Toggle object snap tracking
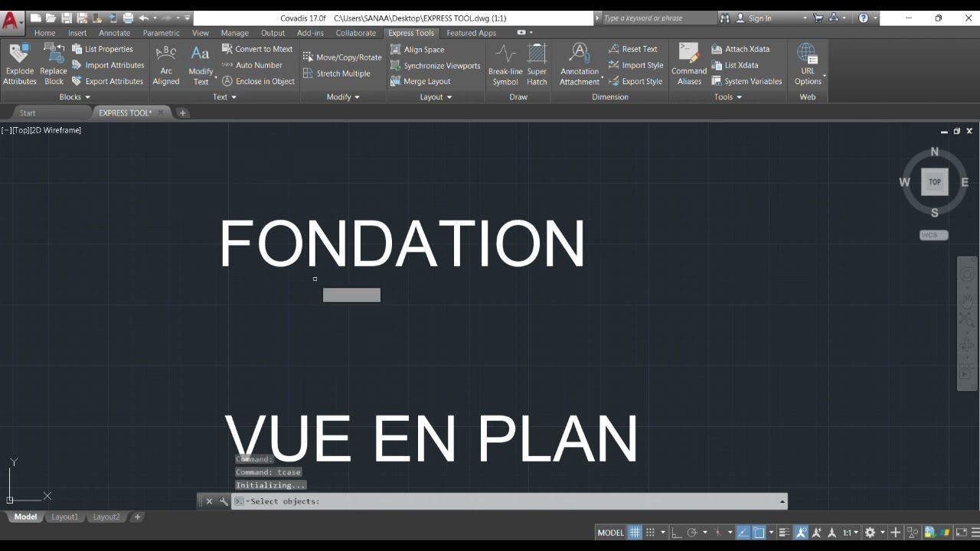This screenshot has width=980, height=551. point(743,533)
